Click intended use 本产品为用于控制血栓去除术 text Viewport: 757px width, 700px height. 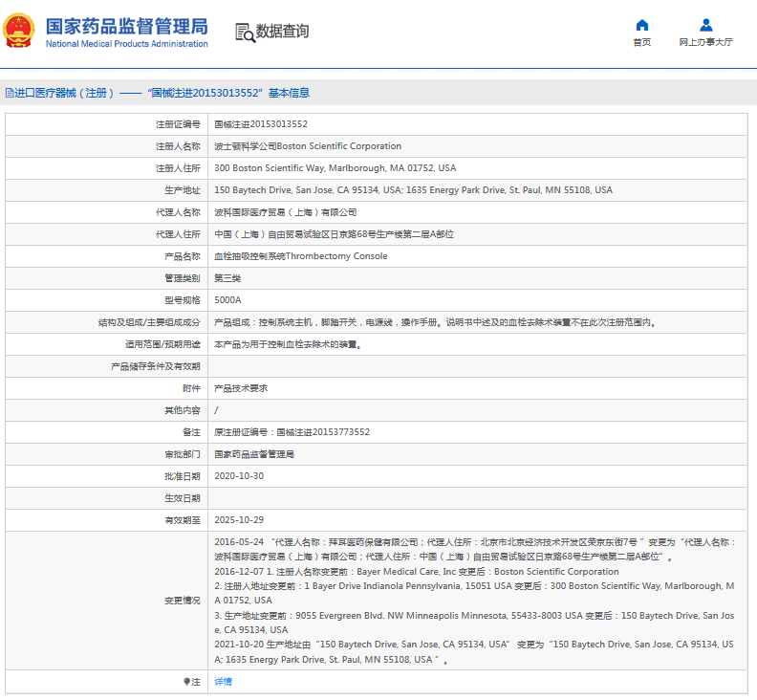point(289,344)
